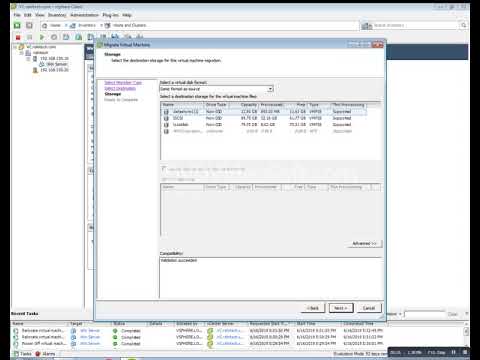Click the greyed fourth datastore icon

(166, 131)
